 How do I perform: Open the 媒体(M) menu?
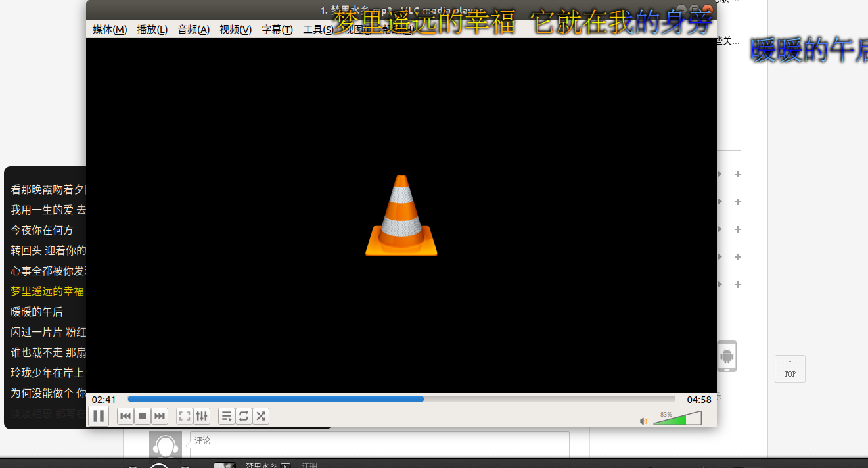point(110,30)
